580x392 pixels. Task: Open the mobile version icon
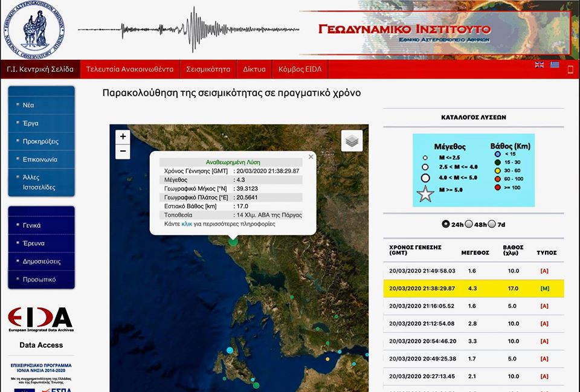[x=570, y=69]
